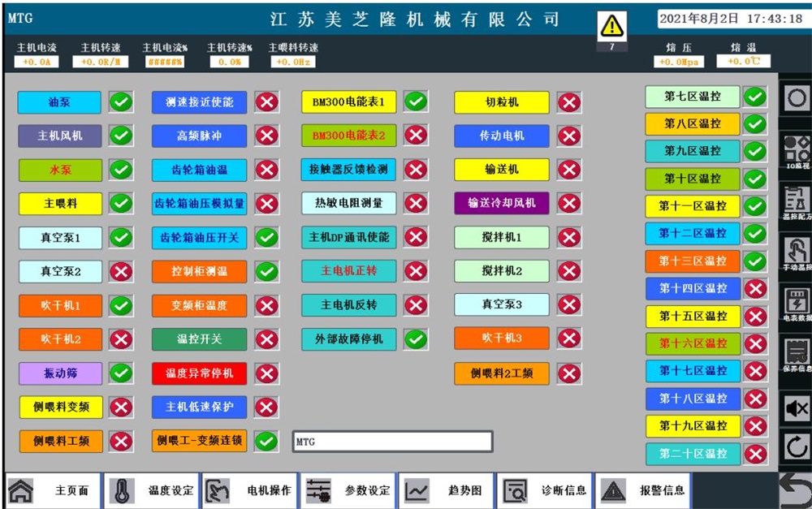The image size is (812, 509).
Task: Open the IO监视 sidebar icon
Action: point(797,151)
